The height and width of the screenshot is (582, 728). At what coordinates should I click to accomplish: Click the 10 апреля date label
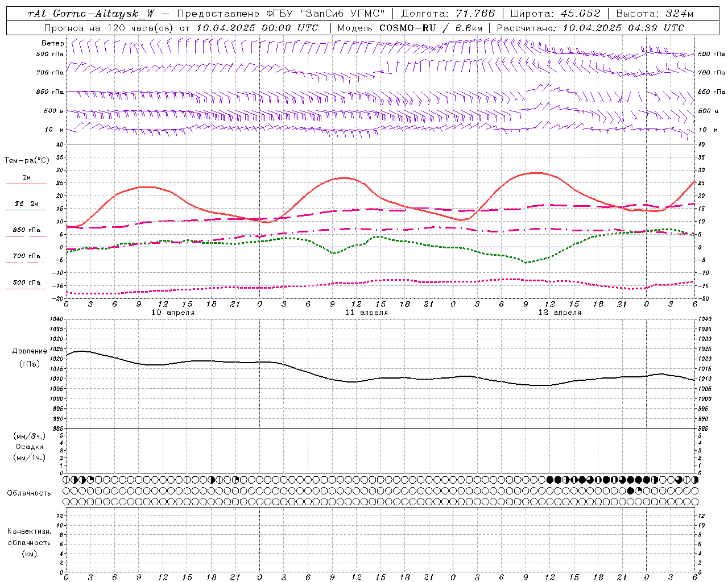click(173, 313)
